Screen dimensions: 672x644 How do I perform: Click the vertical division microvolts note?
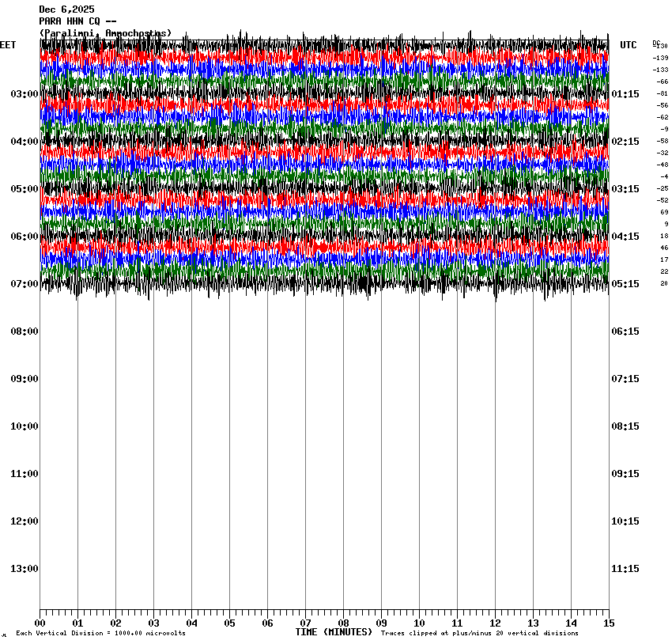(x=100, y=634)
